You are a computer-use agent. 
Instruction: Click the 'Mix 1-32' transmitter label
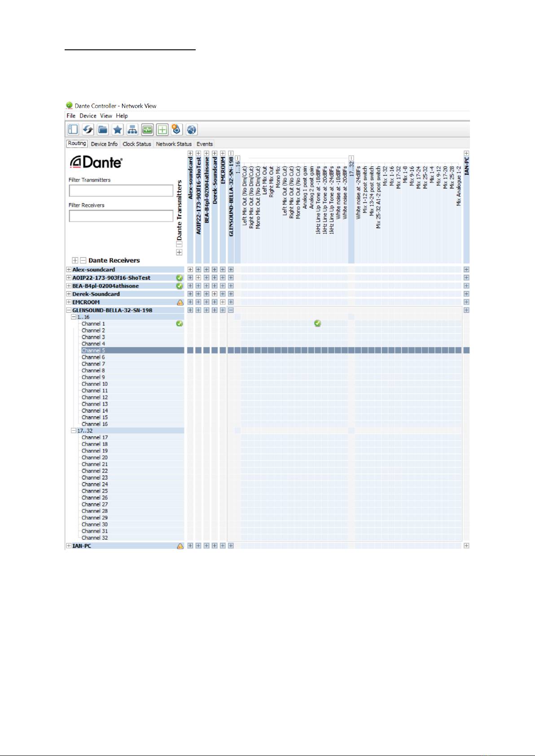point(385,176)
